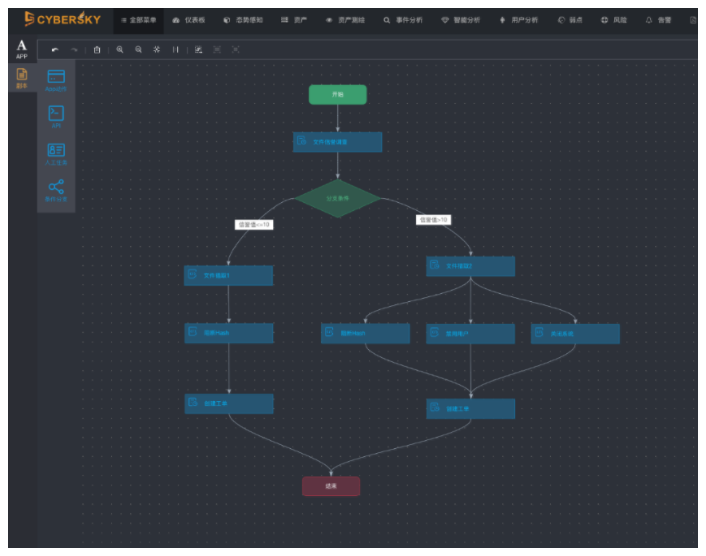This screenshot has height=556, width=706.
Task: Click the redo arrow in the toolbar
Action: point(74,49)
